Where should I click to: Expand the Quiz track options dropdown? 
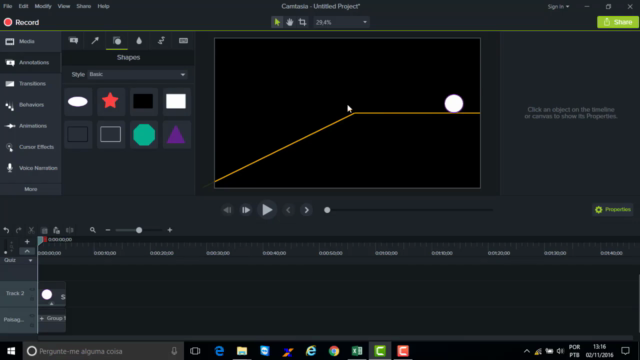tap(30, 260)
